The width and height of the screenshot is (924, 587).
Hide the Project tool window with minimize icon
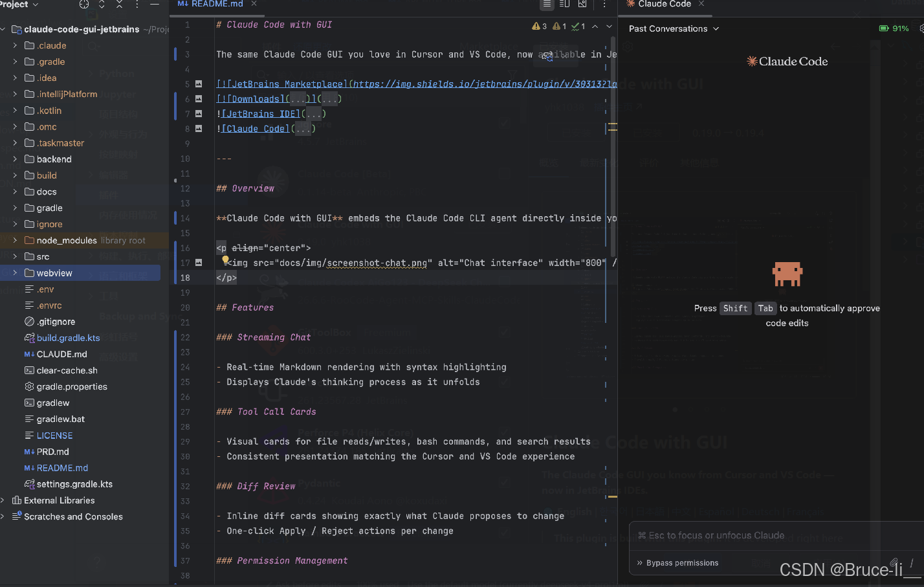155,5
